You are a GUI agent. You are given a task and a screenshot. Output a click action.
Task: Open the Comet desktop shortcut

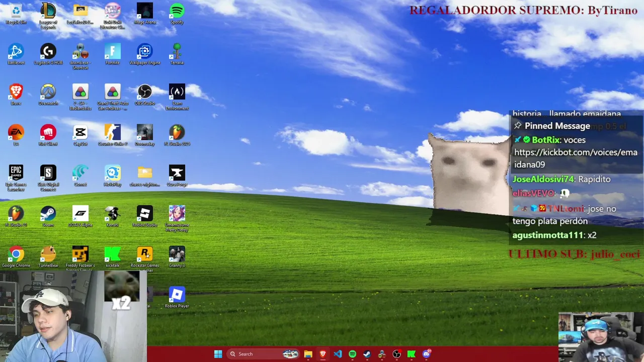[x=80, y=176]
